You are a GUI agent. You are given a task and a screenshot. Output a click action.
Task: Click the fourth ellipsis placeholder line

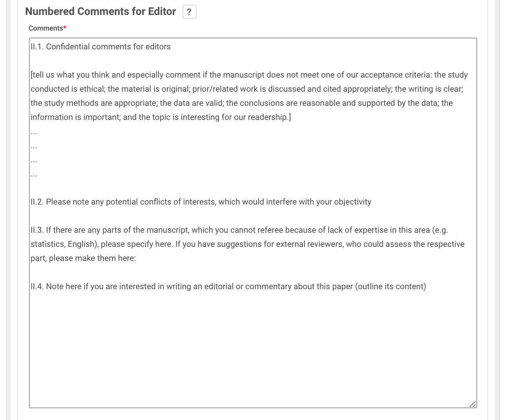point(34,174)
